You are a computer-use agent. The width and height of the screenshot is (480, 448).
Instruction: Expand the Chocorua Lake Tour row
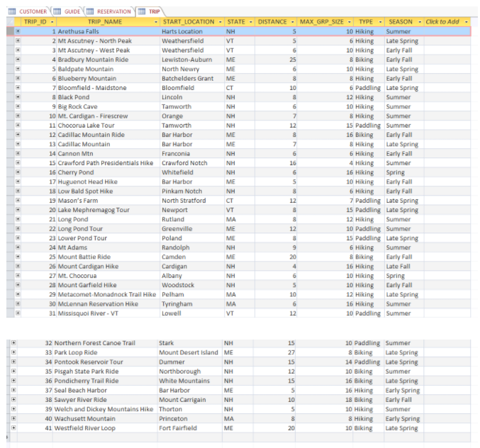[18, 125]
